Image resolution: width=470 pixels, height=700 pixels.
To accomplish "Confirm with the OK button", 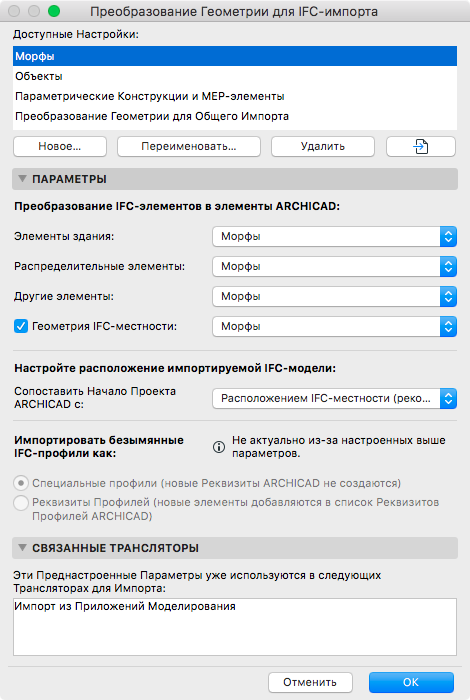I will point(411,682).
